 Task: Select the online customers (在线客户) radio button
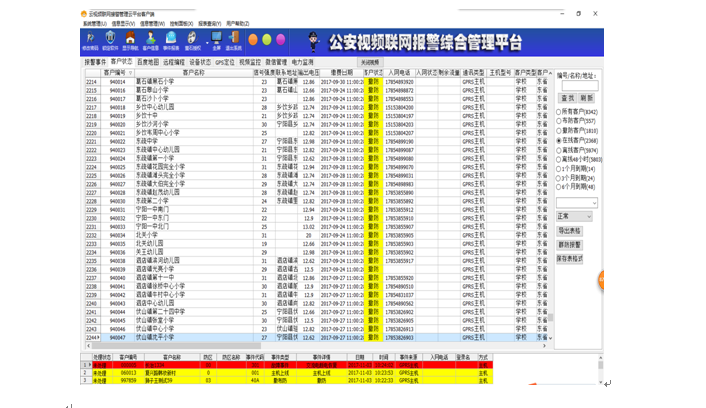pyautogui.click(x=559, y=141)
